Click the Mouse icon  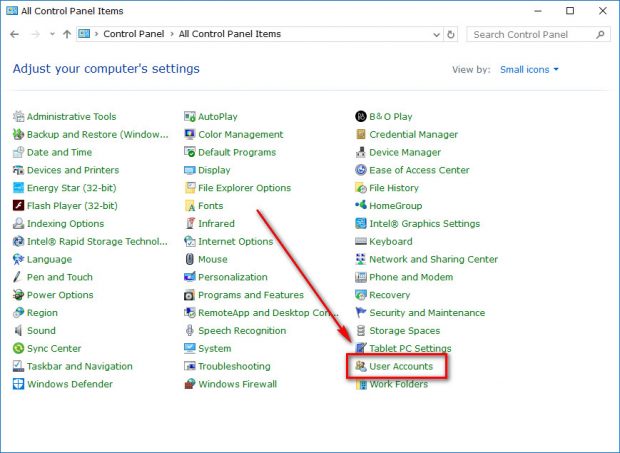[190, 259]
